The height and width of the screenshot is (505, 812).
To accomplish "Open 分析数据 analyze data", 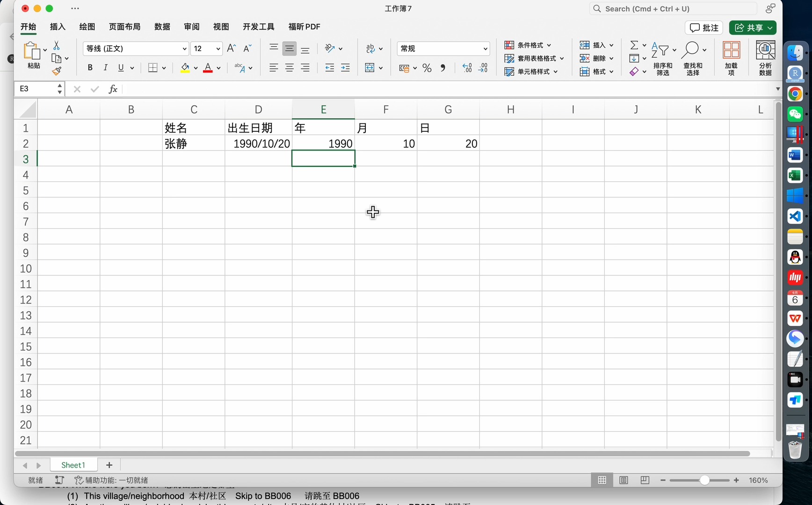I will pos(765,58).
